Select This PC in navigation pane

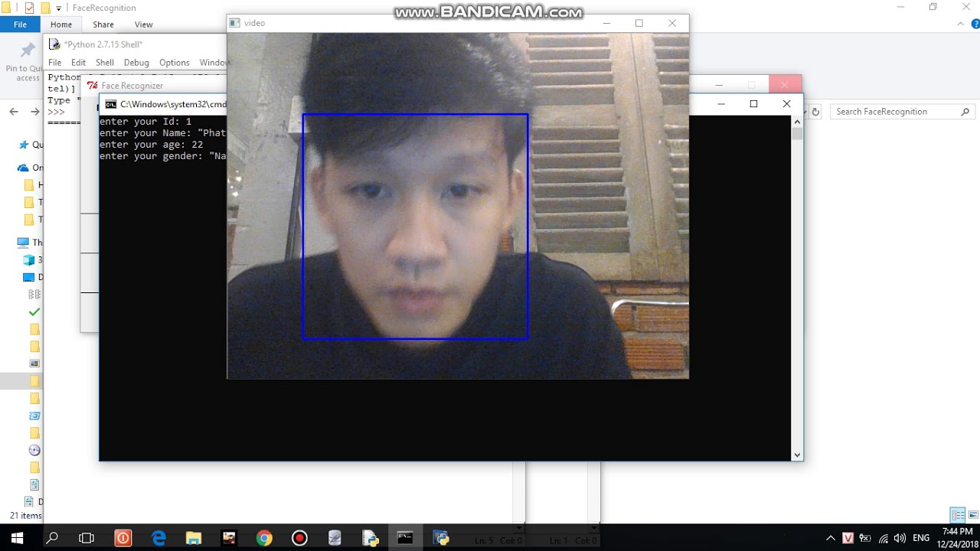pyautogui.click(x=31, y=243)
